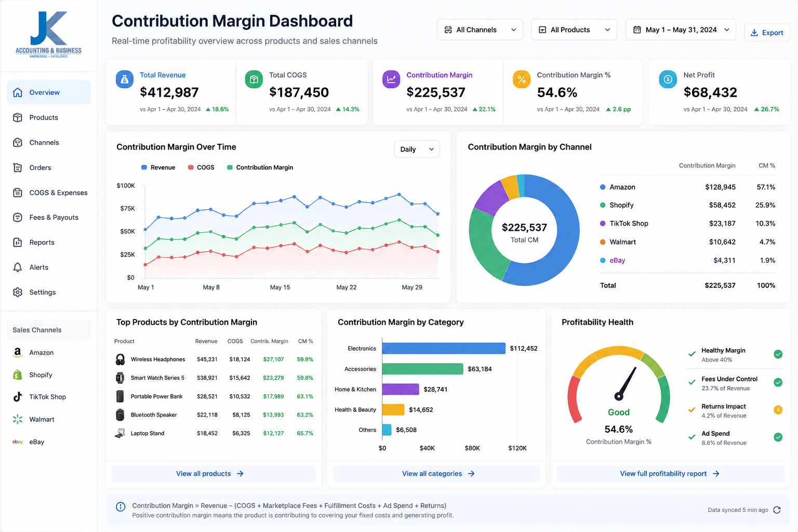Click the info icon beside formula note
Viewport: 798px width, 532px height.
(x=121, y=507)
